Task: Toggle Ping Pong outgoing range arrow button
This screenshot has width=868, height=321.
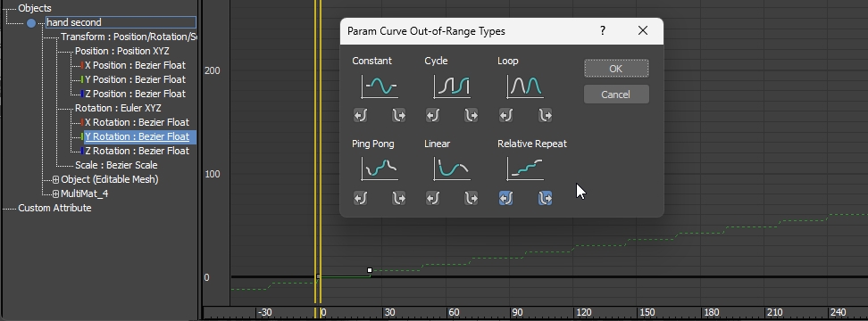Action: 398,198
